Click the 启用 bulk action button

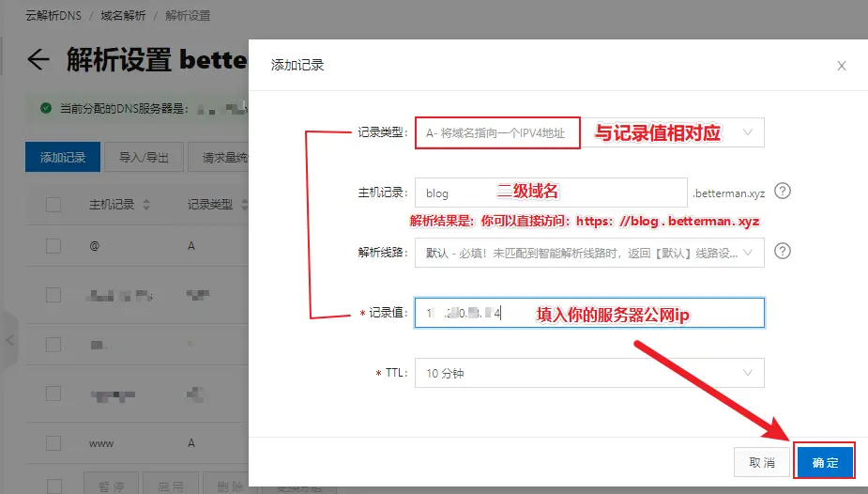coord(171,485)
